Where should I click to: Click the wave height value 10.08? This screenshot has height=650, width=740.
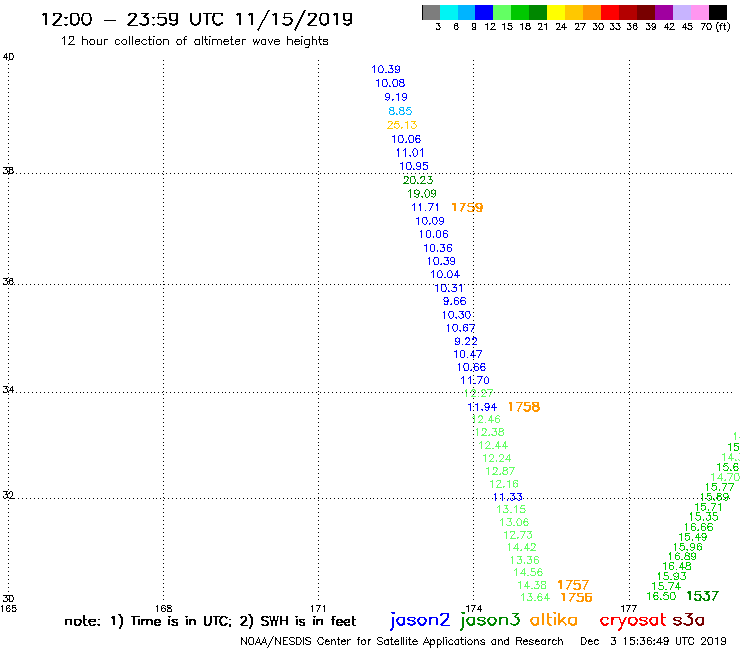pos(390,83)
